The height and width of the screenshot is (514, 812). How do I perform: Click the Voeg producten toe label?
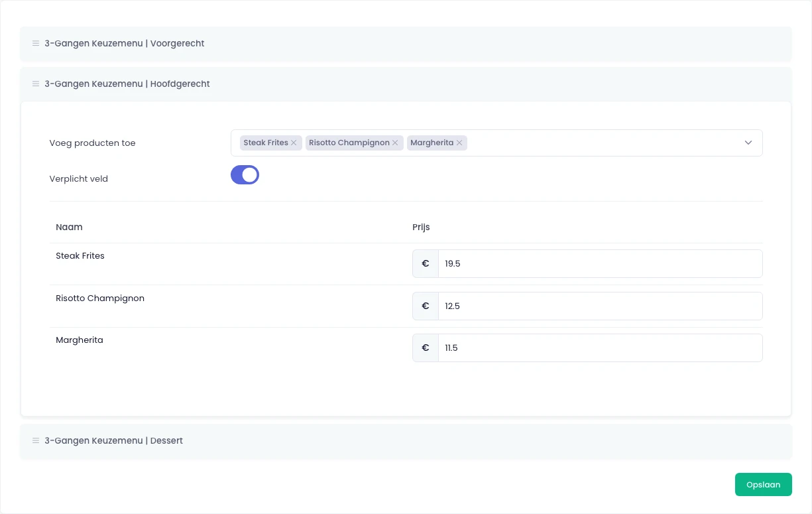pyautogui.click(x=92, y=143)
